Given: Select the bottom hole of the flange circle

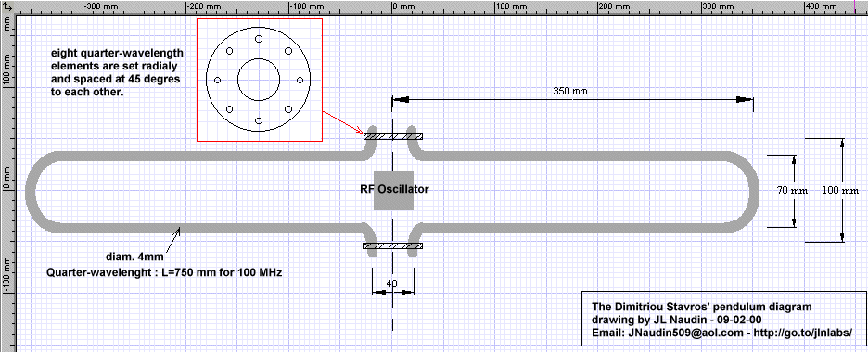Looking at the screenshot, I should point(259,120).
